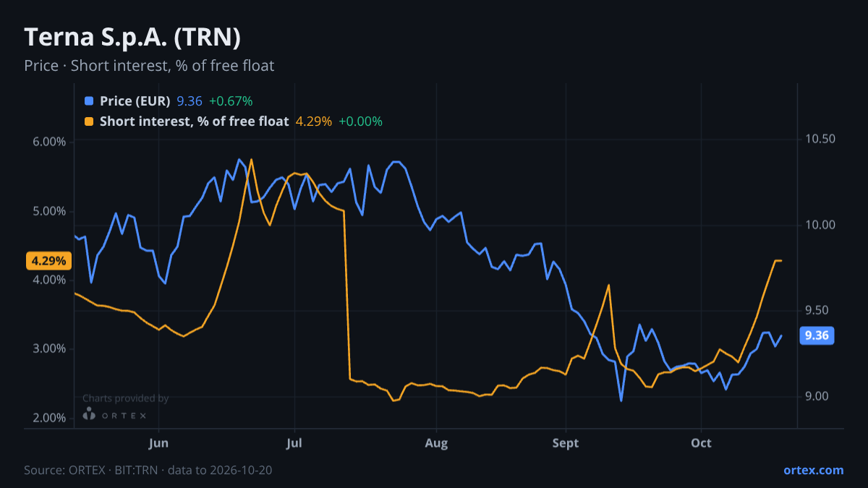Click the orange 4.29% axis marker

click(49, 260)
